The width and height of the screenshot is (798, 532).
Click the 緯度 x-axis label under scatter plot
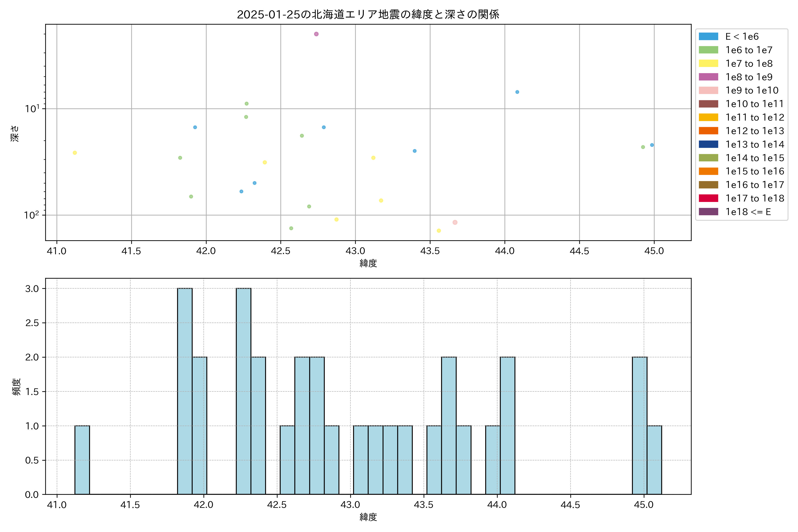(368, 263)
